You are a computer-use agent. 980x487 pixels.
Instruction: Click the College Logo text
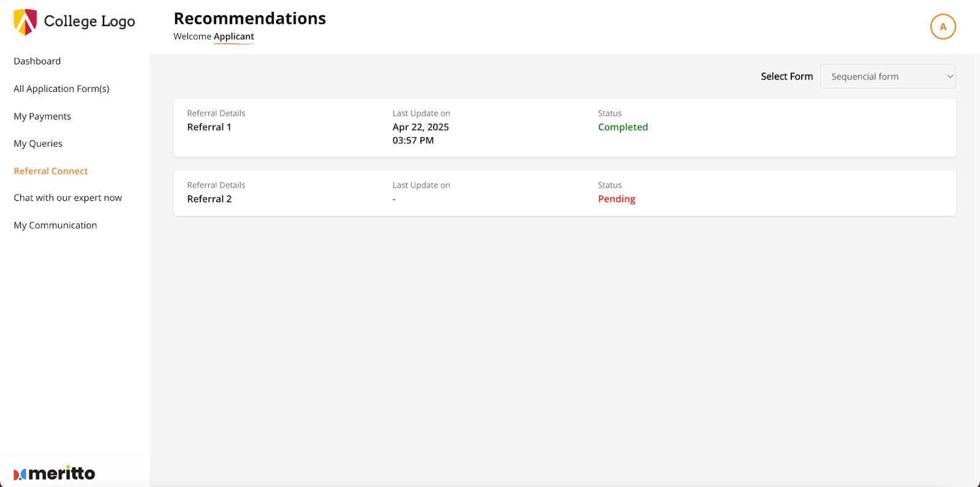89,21
